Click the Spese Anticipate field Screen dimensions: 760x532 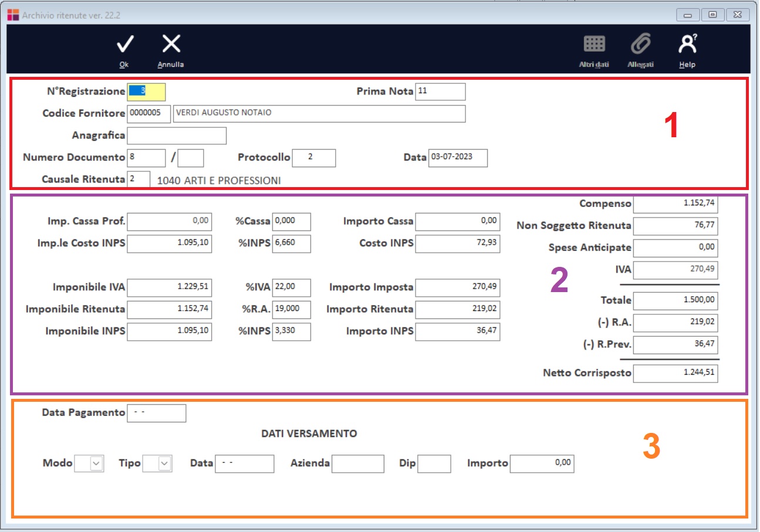676,248
